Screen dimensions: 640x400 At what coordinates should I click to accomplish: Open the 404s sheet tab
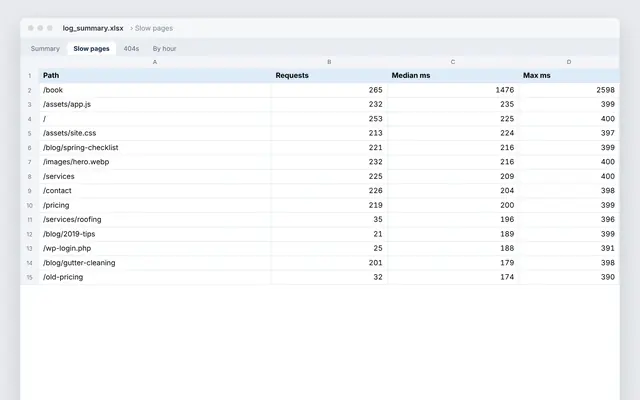tap(131, 49)
